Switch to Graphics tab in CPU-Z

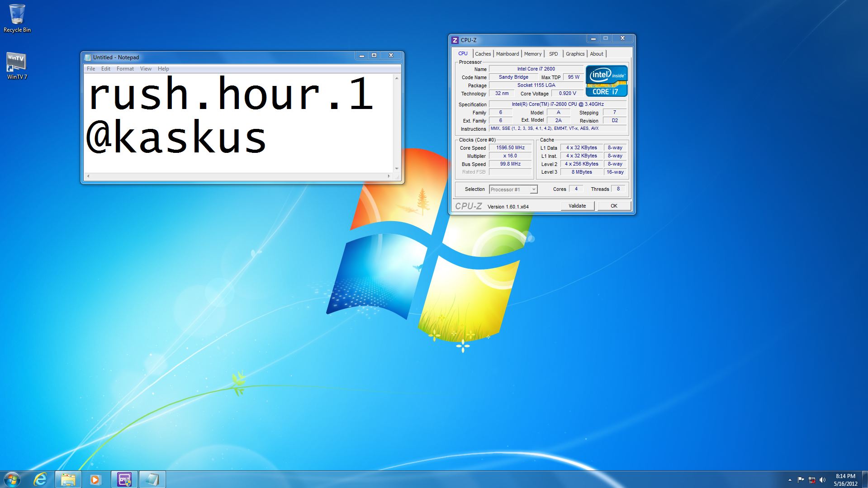[575, 54]
